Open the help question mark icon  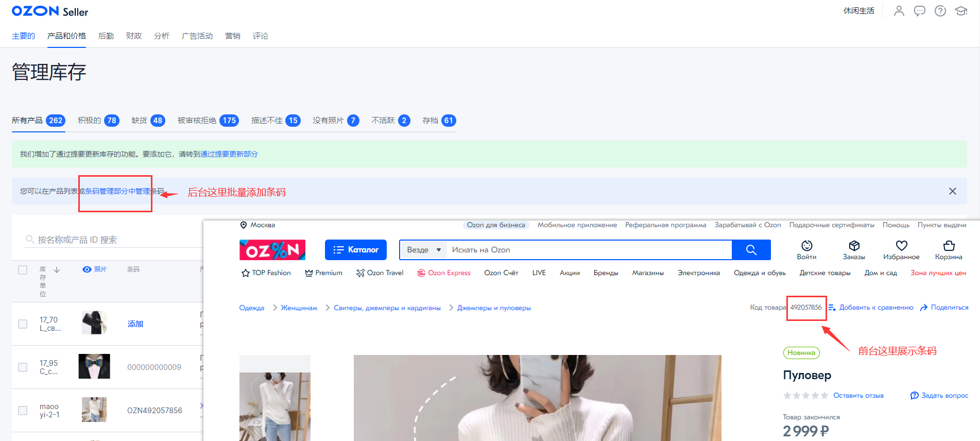pyautogui.click(x=940, y=11)
